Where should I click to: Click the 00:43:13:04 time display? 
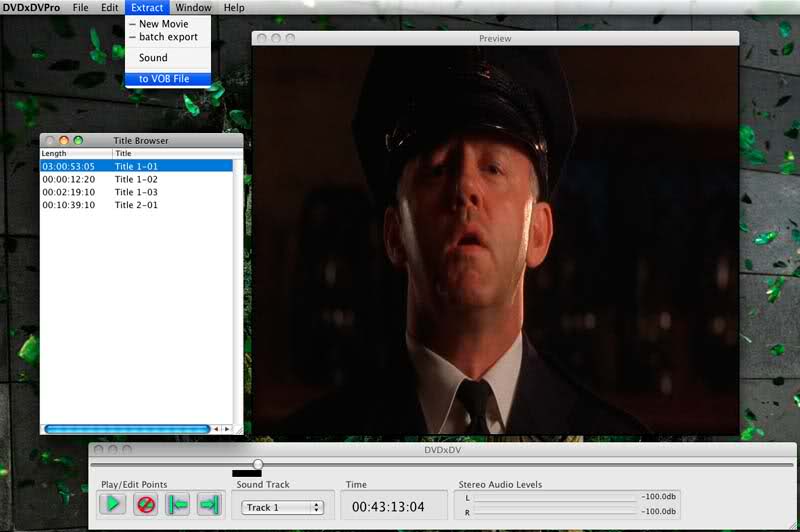pyautogui.click(x=388, y=507)
